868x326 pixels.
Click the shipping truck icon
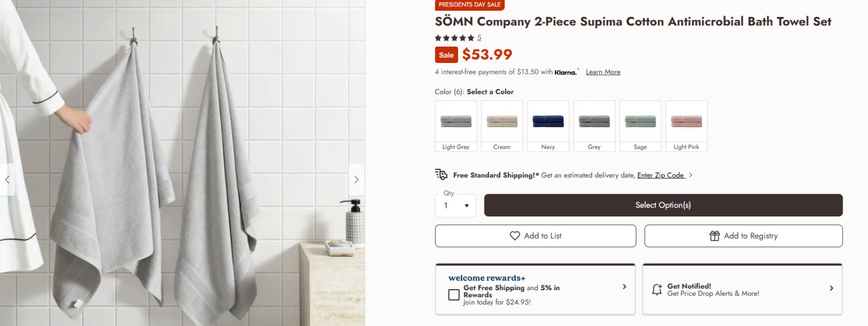point(441,175)
